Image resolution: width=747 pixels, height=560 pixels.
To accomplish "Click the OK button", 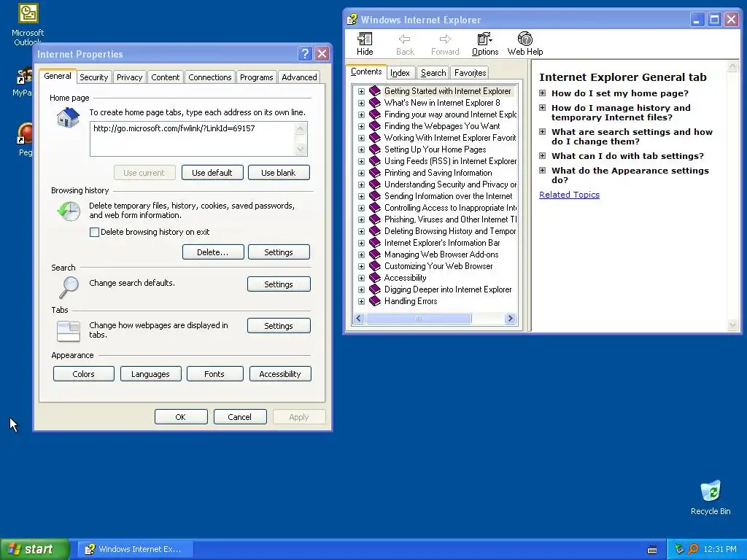I will [181, 416].
